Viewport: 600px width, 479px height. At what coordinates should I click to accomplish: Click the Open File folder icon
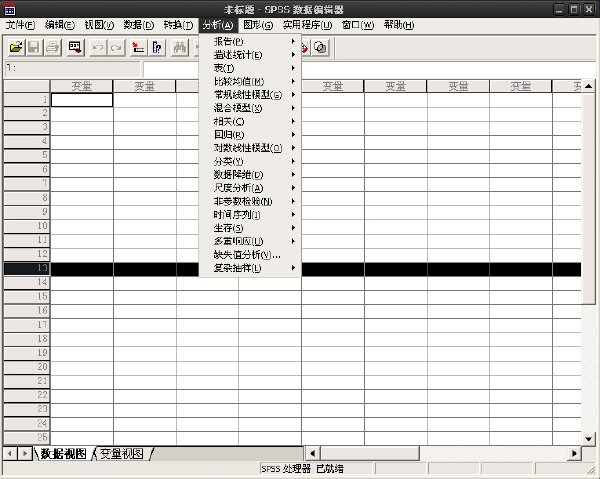pyautogui.click(x=16, y=48)
